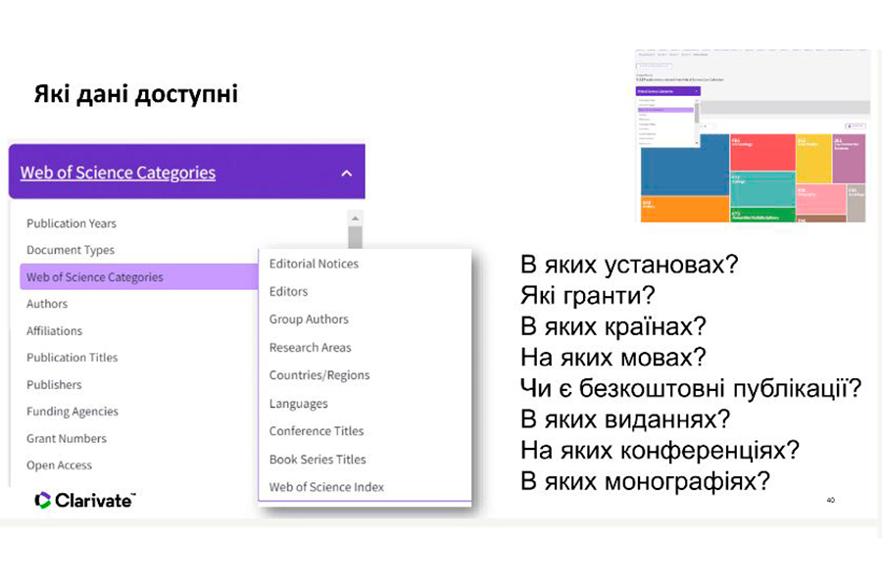Screen dimensions: 882x588
Task: Click the text 'В яких монографіях?'
Action: [x=645, y=481]
